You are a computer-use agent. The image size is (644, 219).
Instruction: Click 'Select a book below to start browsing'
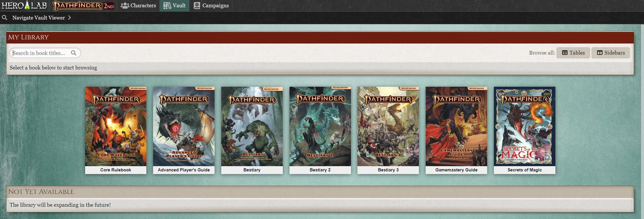(53, 68)
